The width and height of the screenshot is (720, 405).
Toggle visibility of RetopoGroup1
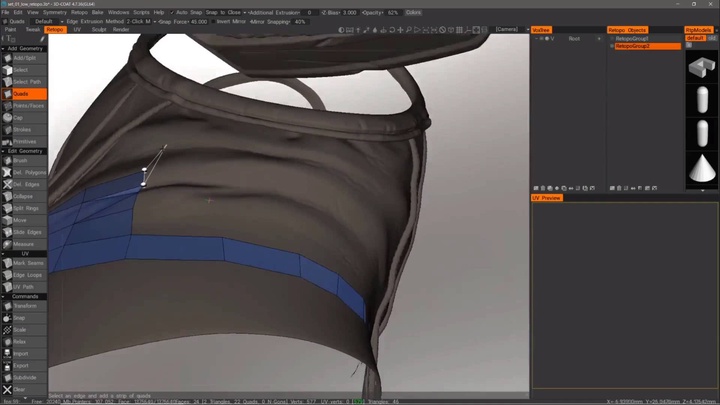pos(611,39)
